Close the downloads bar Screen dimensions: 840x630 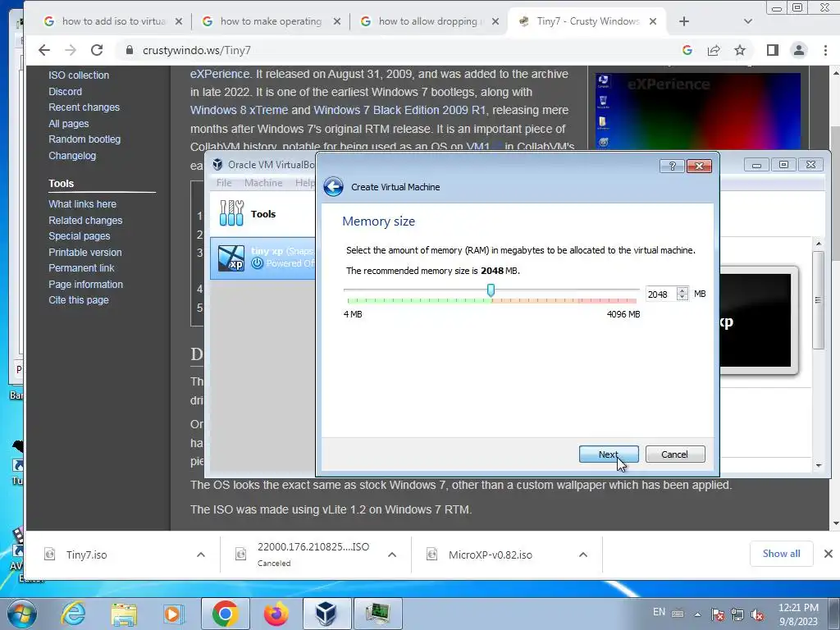(829, 554)
